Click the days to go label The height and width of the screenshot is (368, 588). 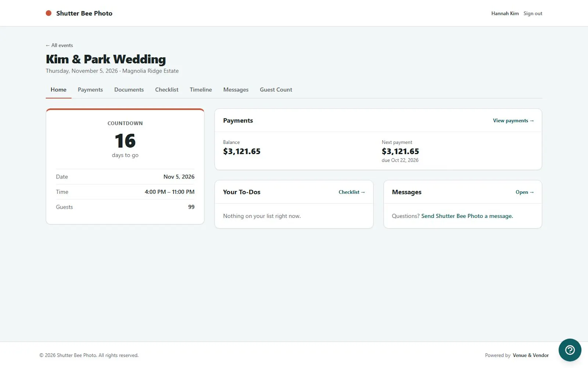[x=125, y=155]
